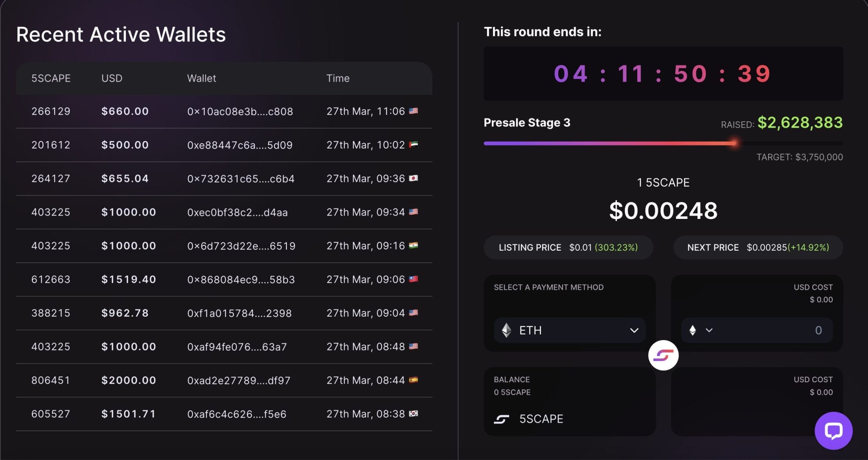The width and height of the screenshot is (868, 460).
Task: Open the live chat bubble icon
Action: (833, 430)
